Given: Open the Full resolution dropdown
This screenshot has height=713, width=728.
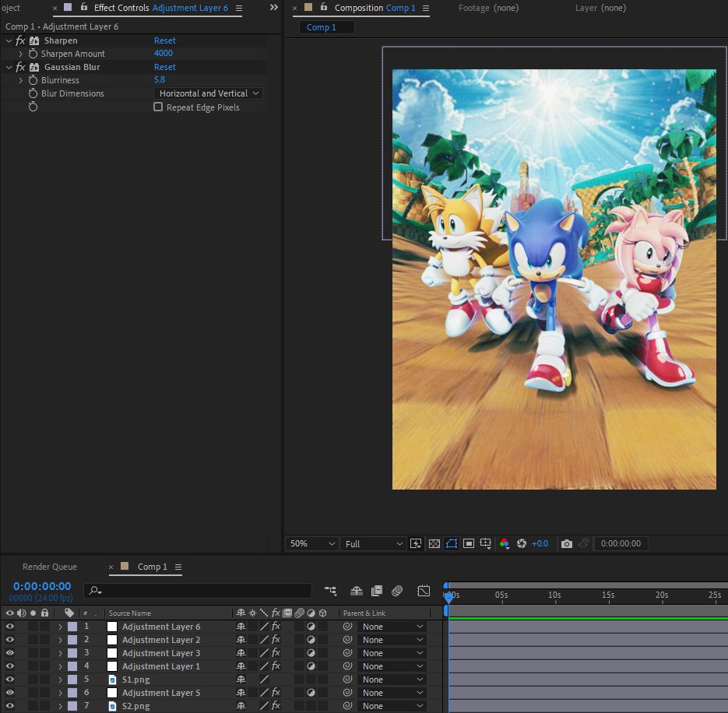Looking at the screenshot, I should point(374,543).
